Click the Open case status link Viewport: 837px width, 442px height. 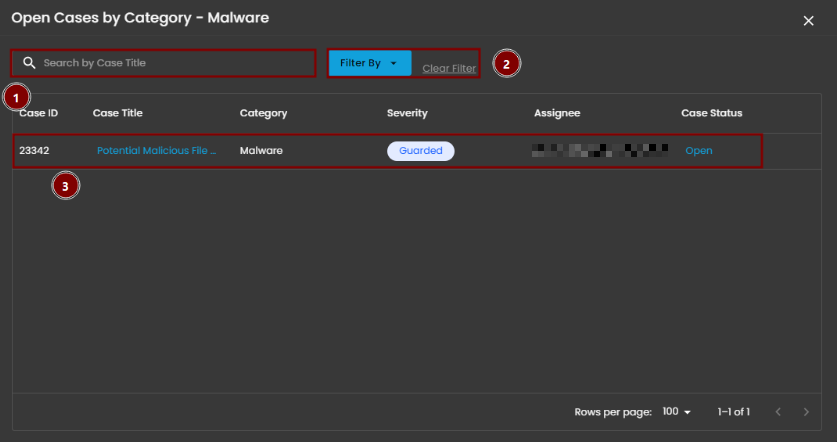coord(698,151)
